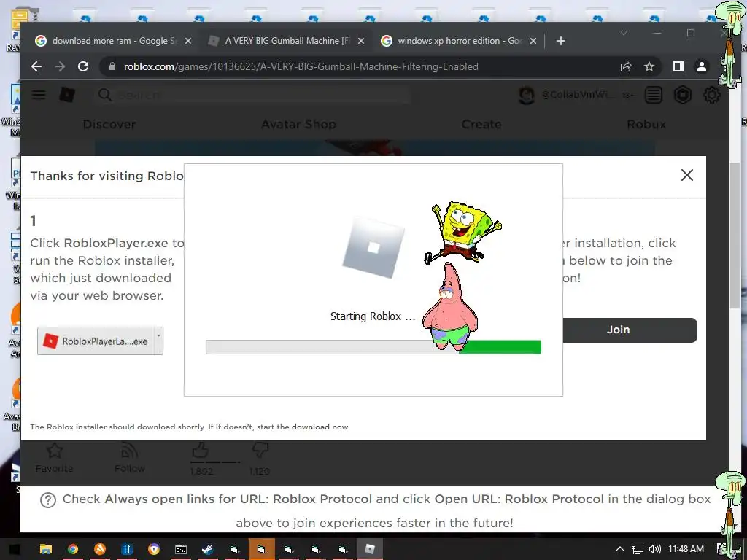Image resolution: width=747 pixels, height=560 pixels.
Task: Open a new browser tab
Action: [x=561, y=41]
